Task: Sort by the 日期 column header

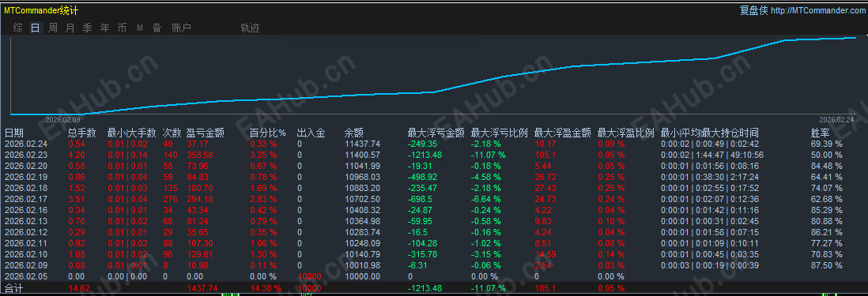Action: tap(14, 133)
